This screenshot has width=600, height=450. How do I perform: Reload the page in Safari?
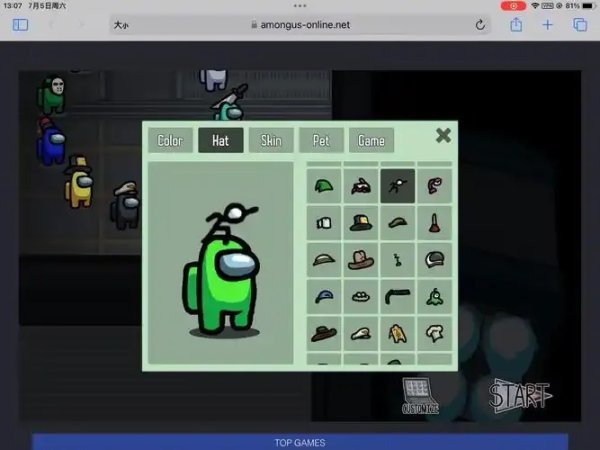(480, 25)
